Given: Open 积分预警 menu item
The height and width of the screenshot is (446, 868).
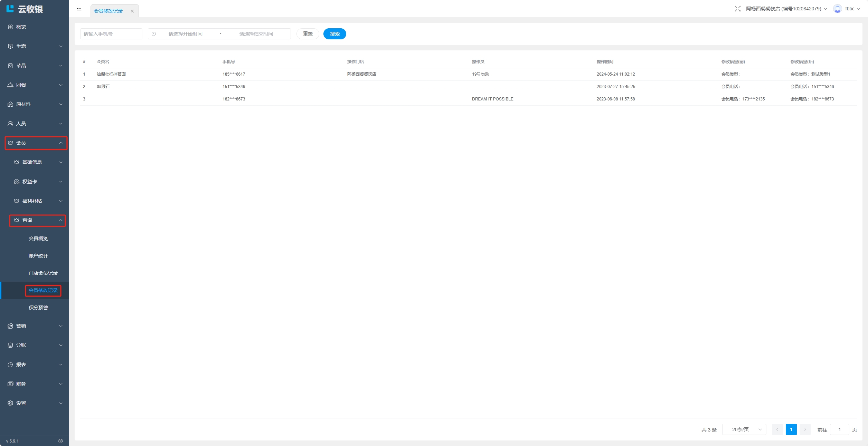Looking at the screenshot, I should point(38,308).
